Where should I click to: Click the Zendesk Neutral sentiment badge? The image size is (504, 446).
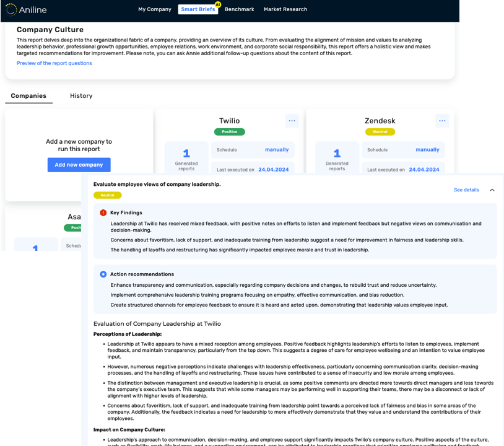click(x=380, y=132)
